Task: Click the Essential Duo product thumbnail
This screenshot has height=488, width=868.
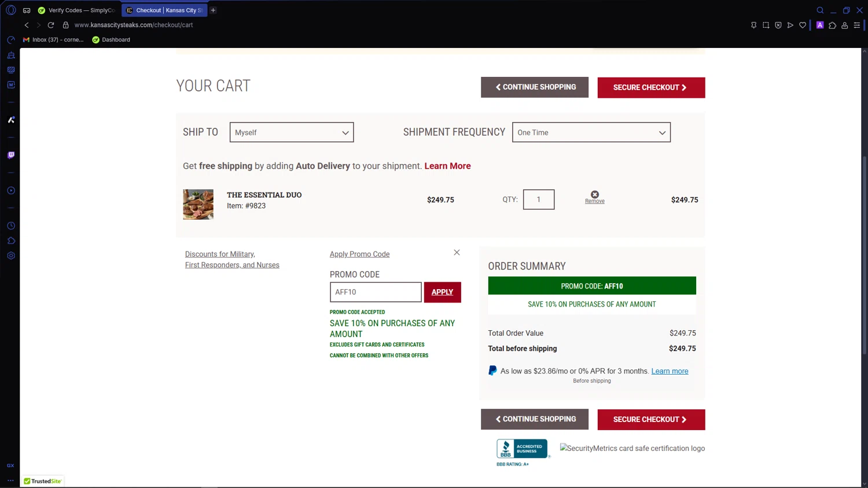Action: click(x=198, y=204)
